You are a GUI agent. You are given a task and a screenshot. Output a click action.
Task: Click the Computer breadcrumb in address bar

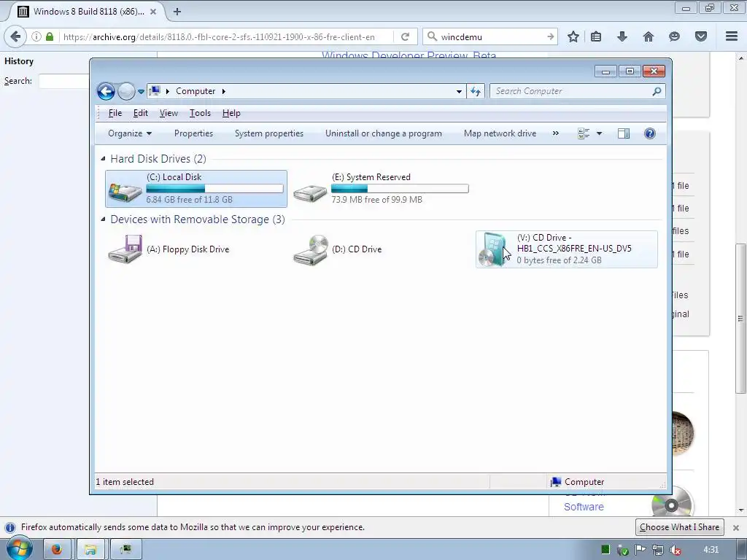[x=196, y=91]
